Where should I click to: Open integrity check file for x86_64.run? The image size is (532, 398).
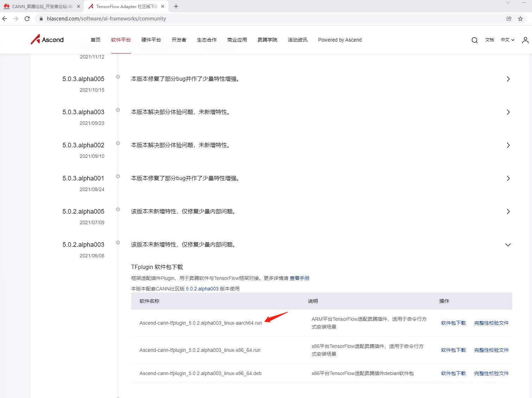pyautogui.click(x=492, y=350)
